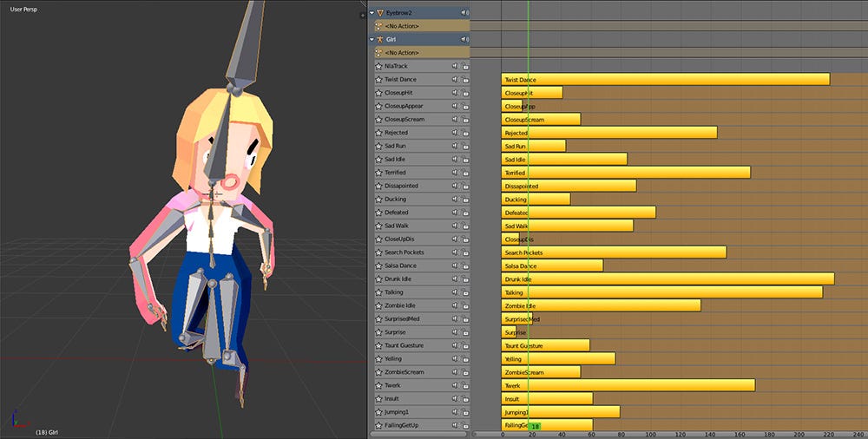868x439 pixels.
Task: Select the Zombie Idle action strip
Action: (x=601, y=305)
